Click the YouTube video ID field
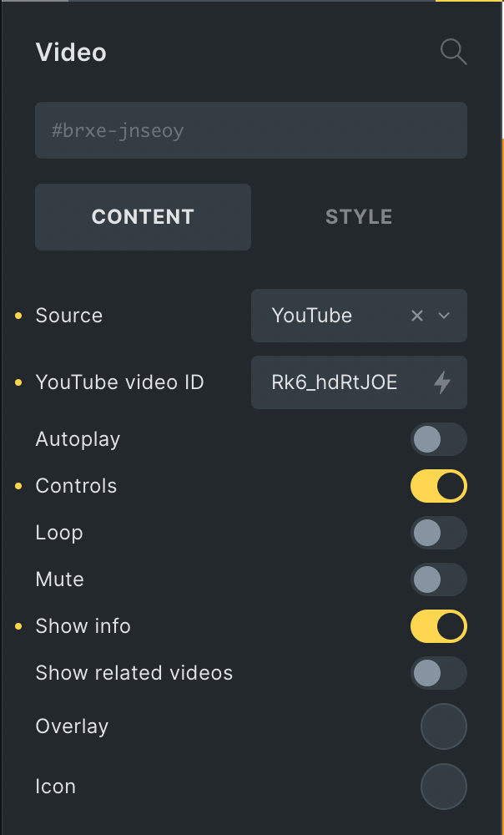 click(x=338, y=382)
